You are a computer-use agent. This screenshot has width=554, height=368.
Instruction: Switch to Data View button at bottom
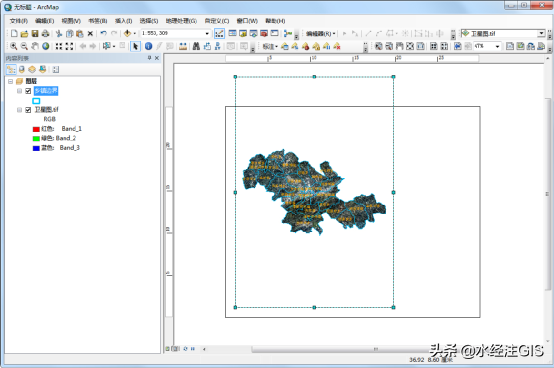coord(168,349)
